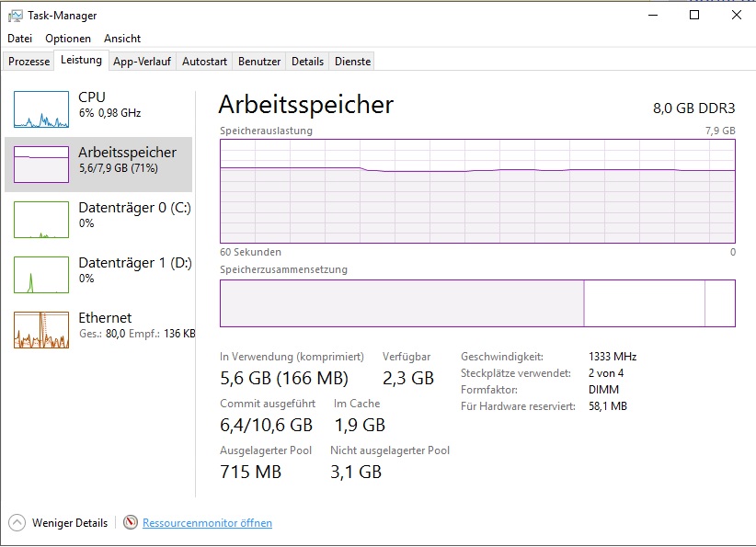Open the Ansicht menu
This screenshot has height=547, width=756.
pos(122,39)
